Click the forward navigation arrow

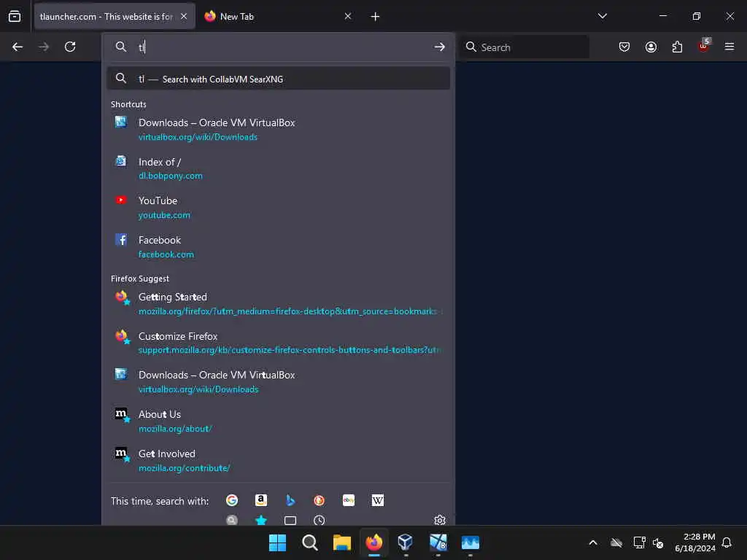[44, 47]
